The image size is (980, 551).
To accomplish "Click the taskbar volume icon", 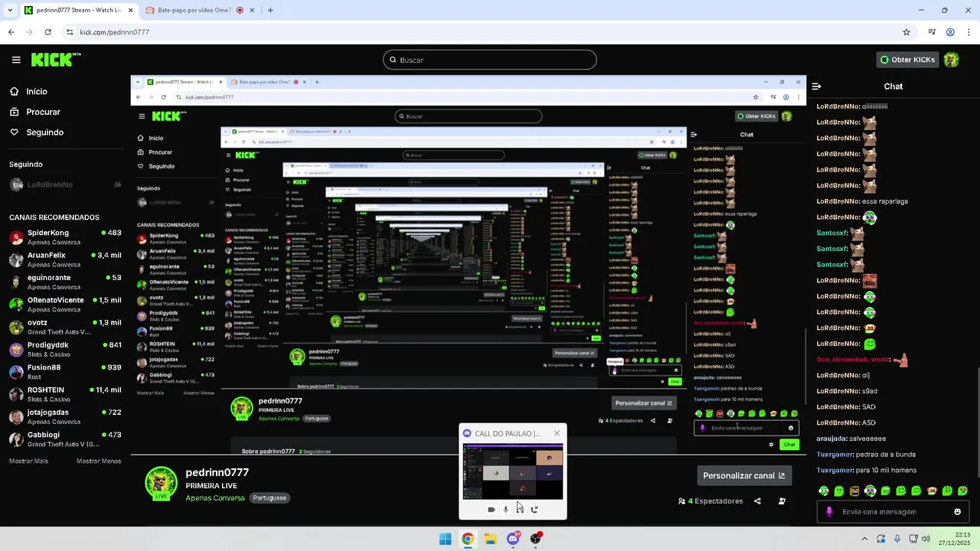I will tap(926, 539).
